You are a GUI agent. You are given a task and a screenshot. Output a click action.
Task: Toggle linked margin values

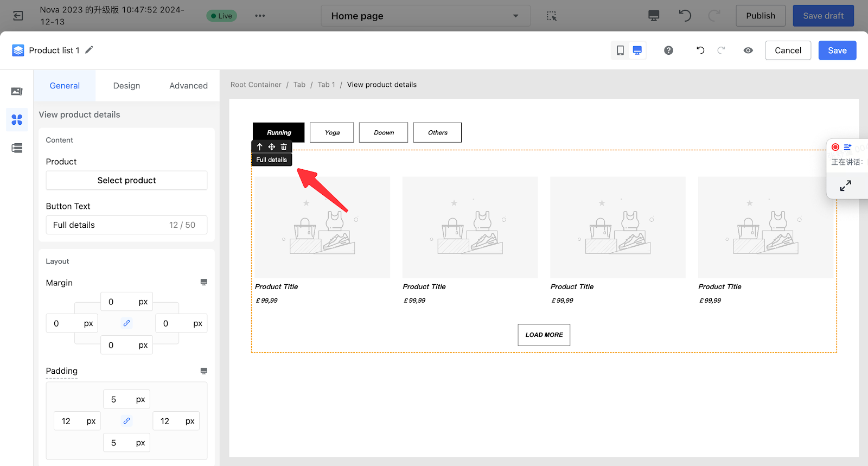[126, 323]
